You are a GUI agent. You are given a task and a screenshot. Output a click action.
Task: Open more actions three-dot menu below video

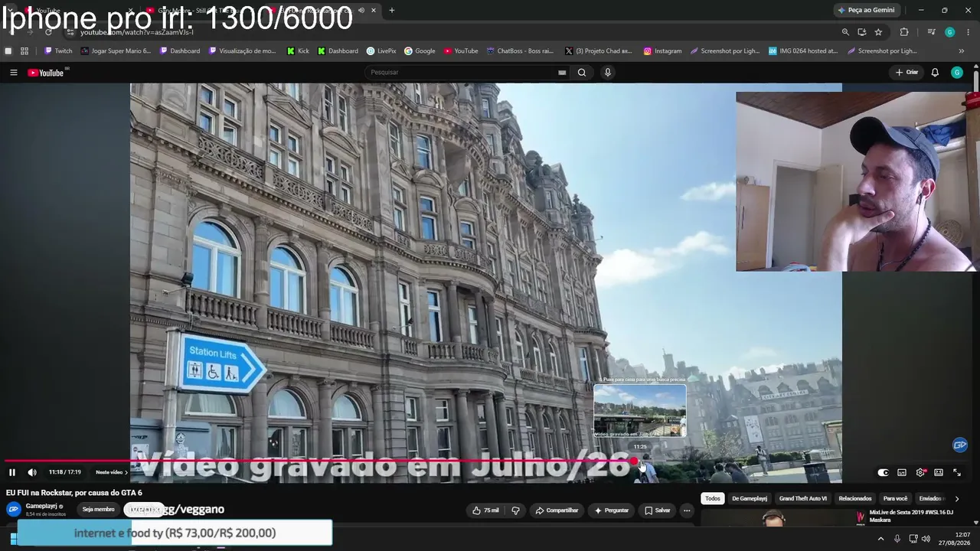[687, 510]
